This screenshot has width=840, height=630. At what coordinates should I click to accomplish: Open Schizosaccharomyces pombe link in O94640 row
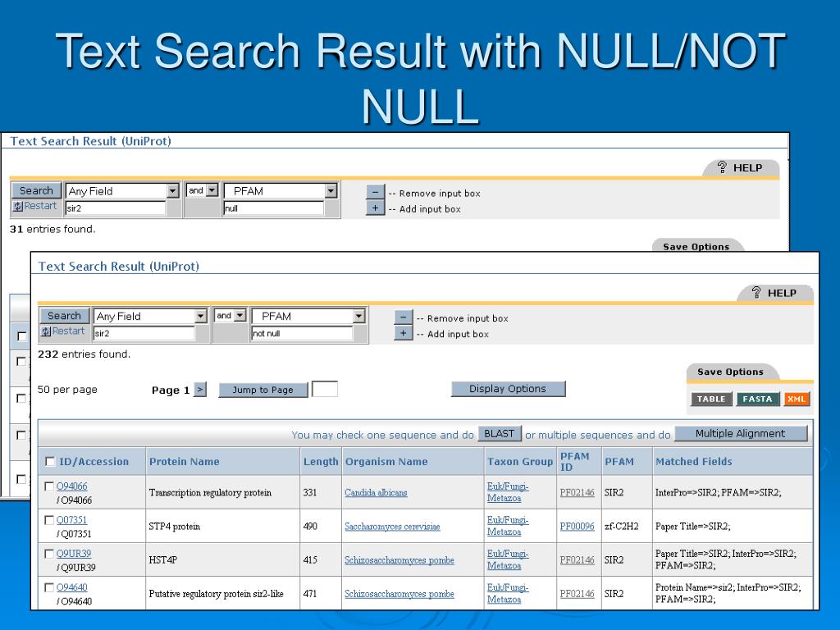399,594
